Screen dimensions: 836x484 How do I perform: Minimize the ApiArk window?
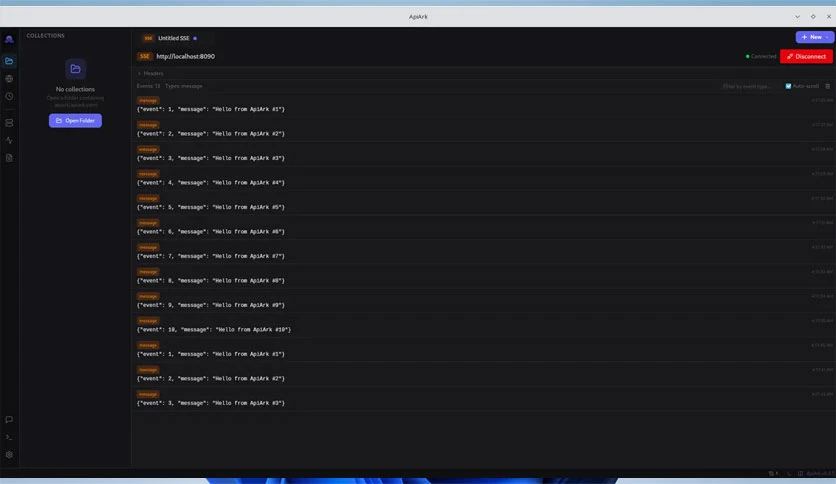797,17
